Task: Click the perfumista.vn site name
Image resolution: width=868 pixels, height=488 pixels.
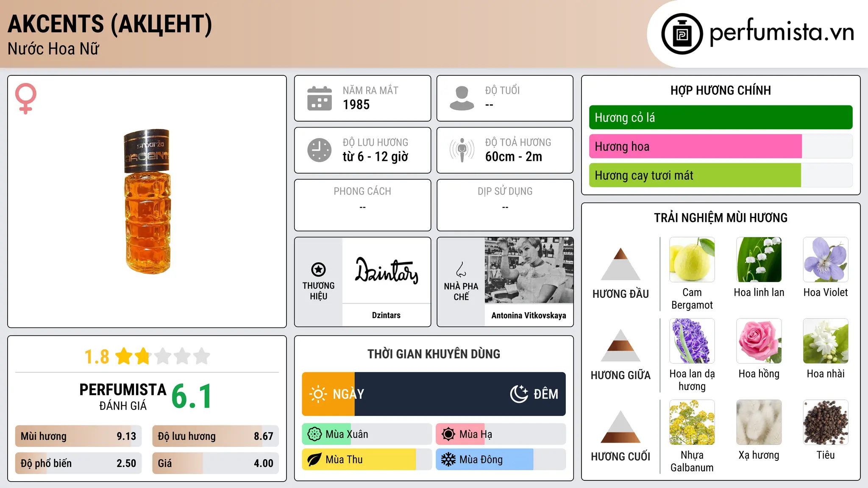Action: [x=782, y=32]
